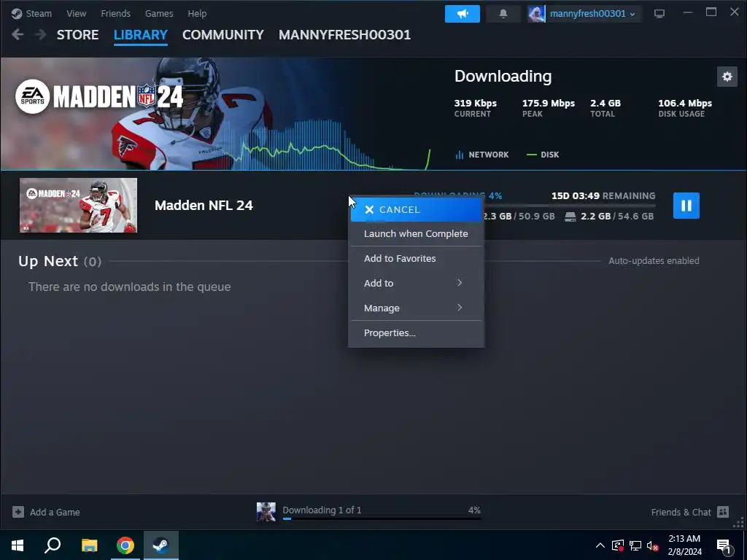This screenshot has height=560, width=747.
Task: Click the Up Next heading
Action: click(48, 261)
